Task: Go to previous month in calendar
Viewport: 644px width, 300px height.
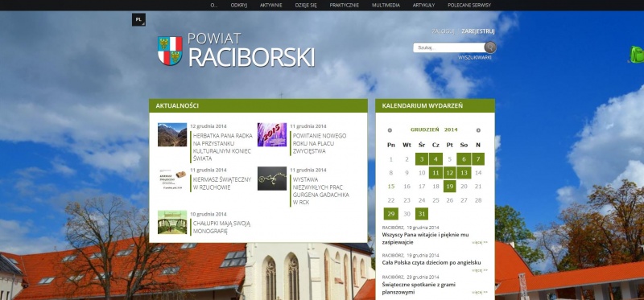Action: click(390, 130)
